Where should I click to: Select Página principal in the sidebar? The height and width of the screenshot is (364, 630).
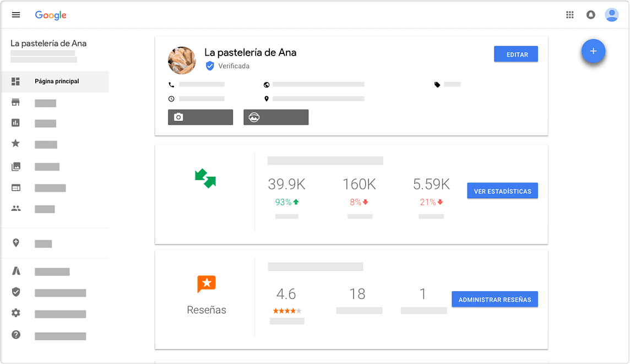pos(55,82)
